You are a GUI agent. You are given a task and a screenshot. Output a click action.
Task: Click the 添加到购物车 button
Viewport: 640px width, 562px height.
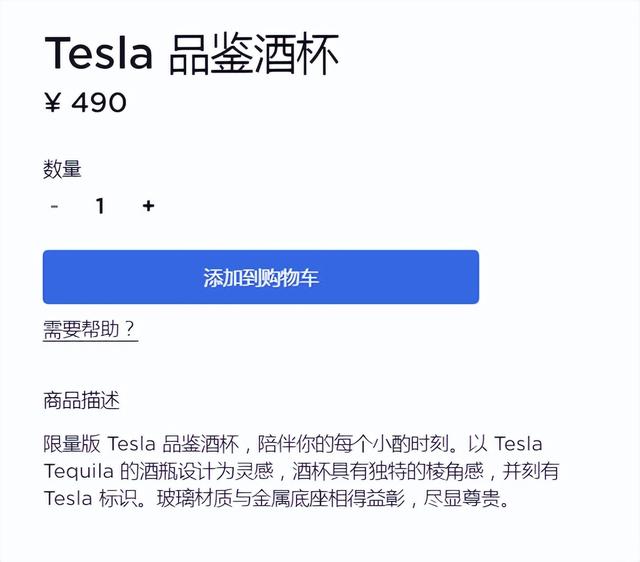click(x=260, y=277)
